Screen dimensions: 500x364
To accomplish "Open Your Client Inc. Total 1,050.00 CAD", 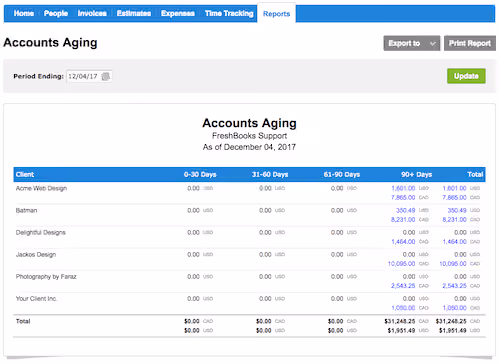I will point(454,308).
